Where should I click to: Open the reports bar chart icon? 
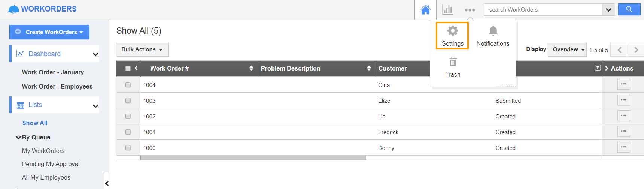click(447, 10)
